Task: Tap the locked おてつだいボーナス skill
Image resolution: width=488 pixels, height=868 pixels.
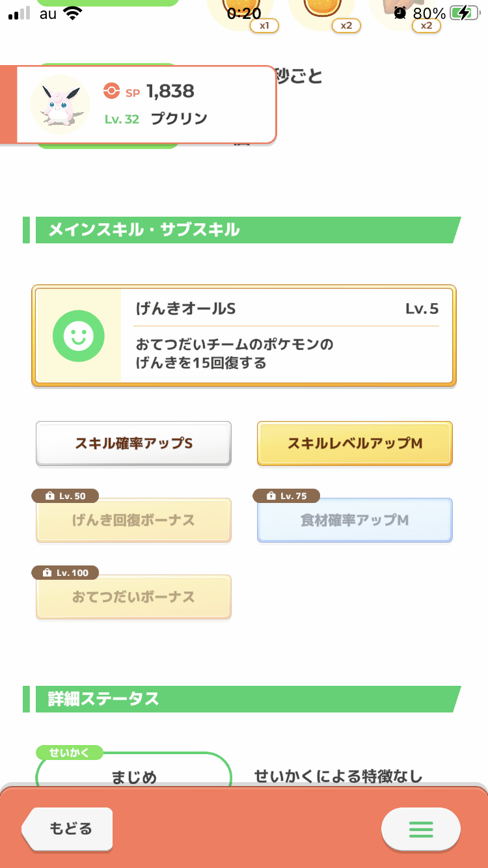Action: [x=133, y=597]
